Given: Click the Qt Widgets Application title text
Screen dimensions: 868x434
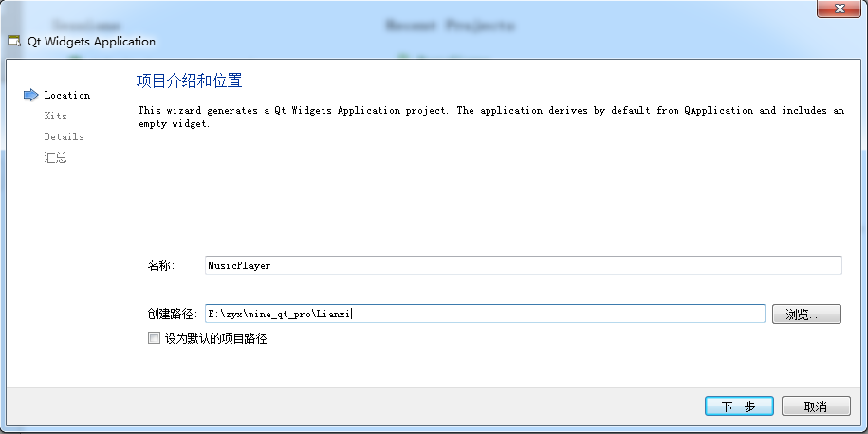Looking at the screenshot, I should pyautogui.click(x=91, y=42).
